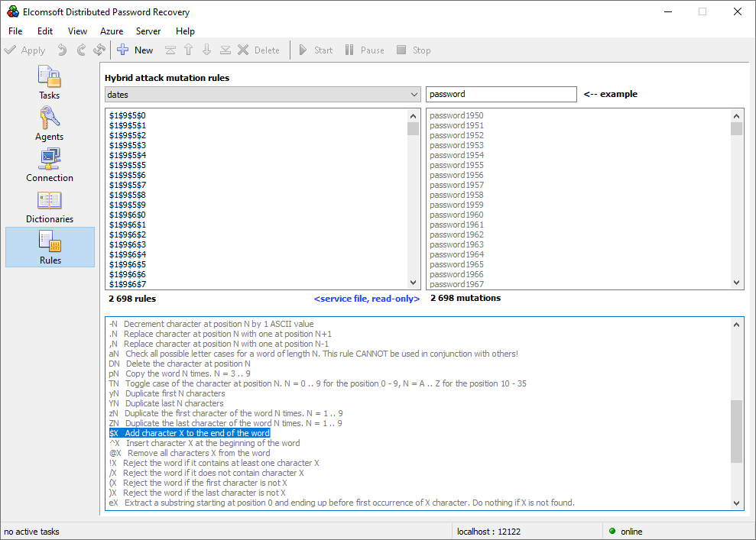The width and height of the screenshot is (756, 540).
Task: Click the redo arrow icon
Action: (81, 50)
